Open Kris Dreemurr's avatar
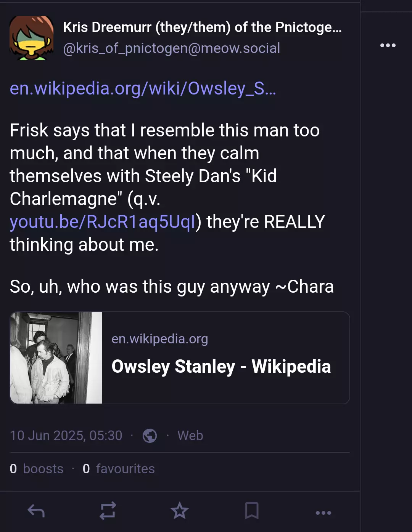 31,38
